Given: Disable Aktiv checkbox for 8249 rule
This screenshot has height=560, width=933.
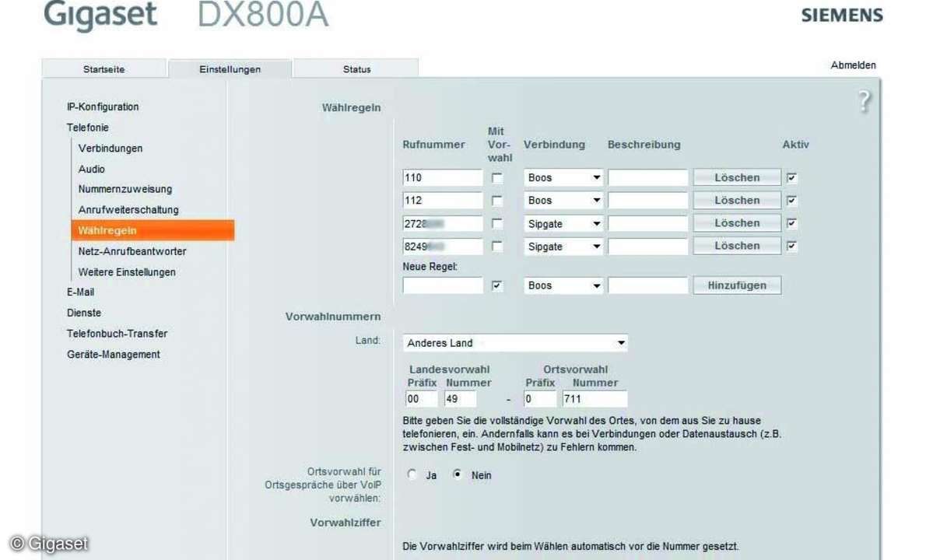Looking at the screenshot, I should click(791, 246).
